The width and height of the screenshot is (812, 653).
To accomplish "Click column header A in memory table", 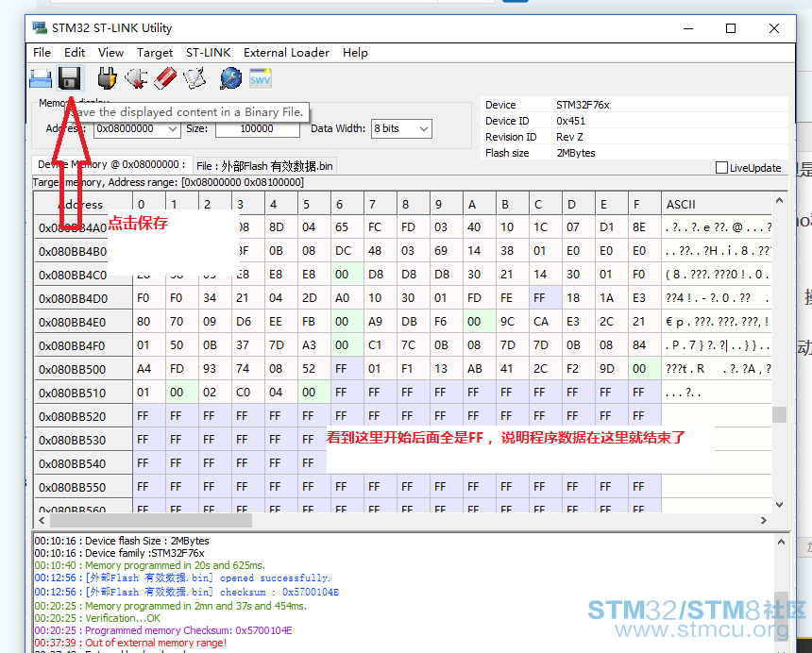I will (x=480, y=205).
